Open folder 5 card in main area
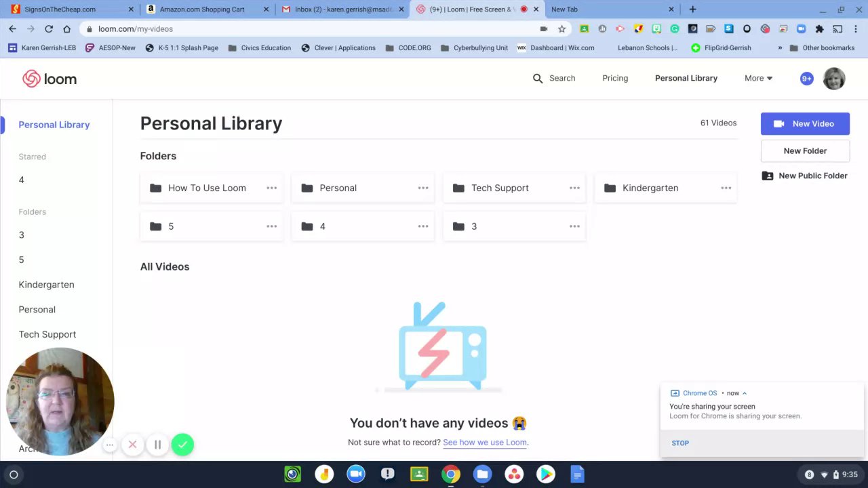 212,226
